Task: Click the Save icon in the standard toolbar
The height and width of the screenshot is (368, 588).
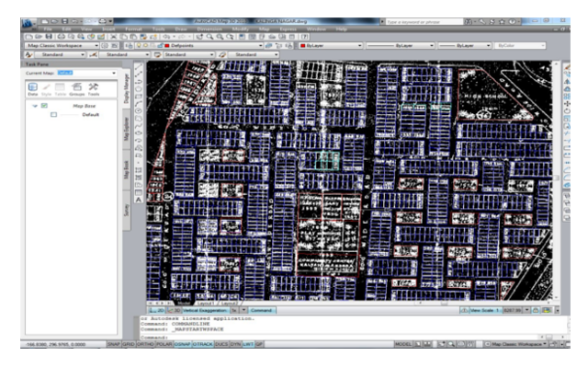Action: tap(49, 37)
